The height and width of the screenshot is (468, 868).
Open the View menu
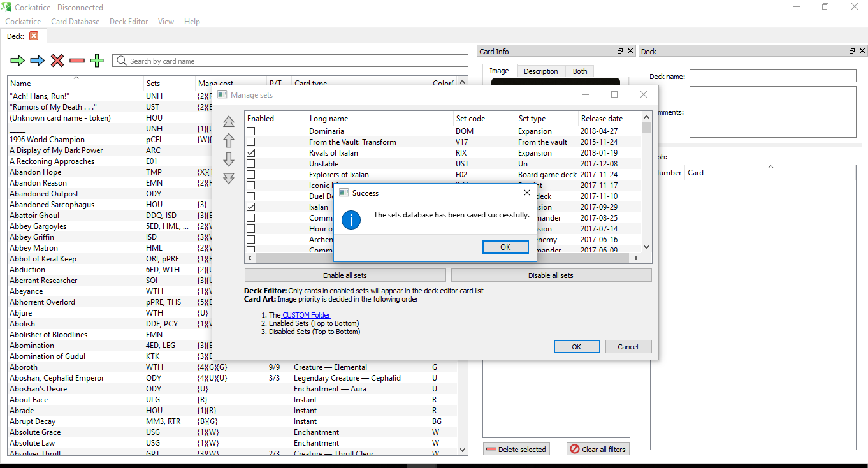point(166,22)
